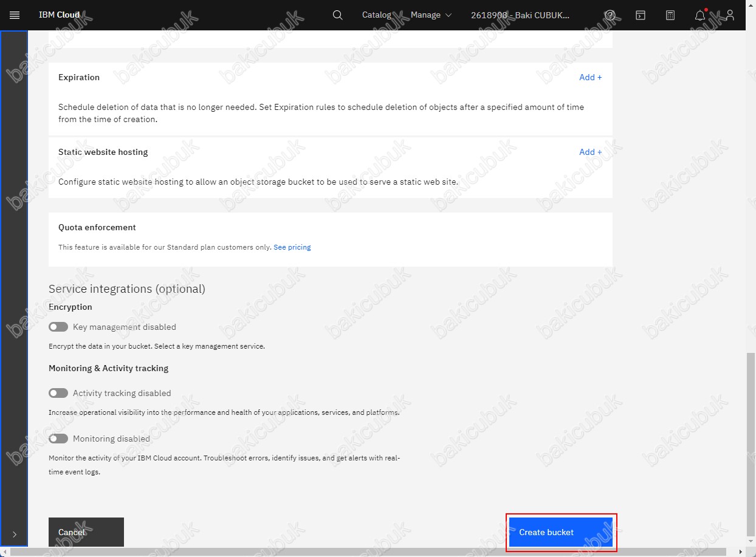Screen dimensions: 756x557
Task: Open the cost estimator calculator icon
Action: (x=670, y=15)
